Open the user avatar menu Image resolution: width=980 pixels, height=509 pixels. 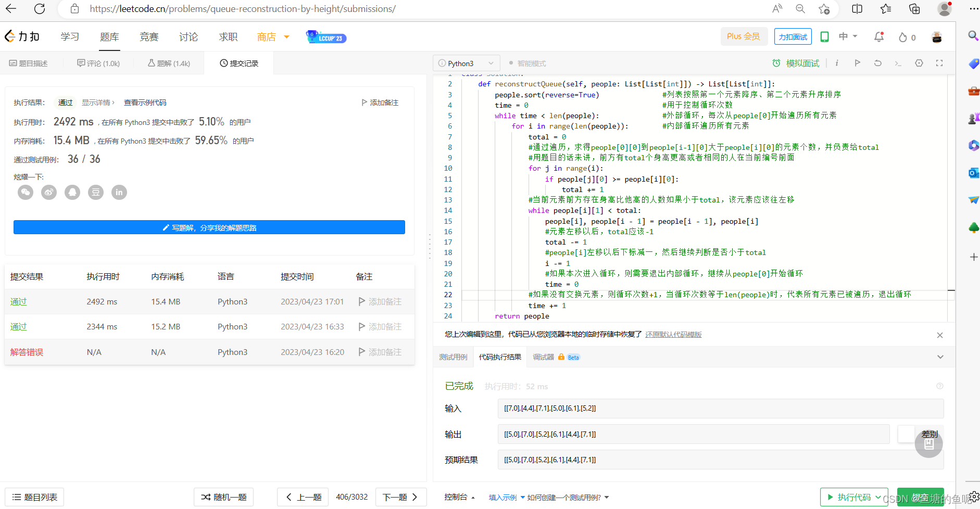click(x=937, y=37)
